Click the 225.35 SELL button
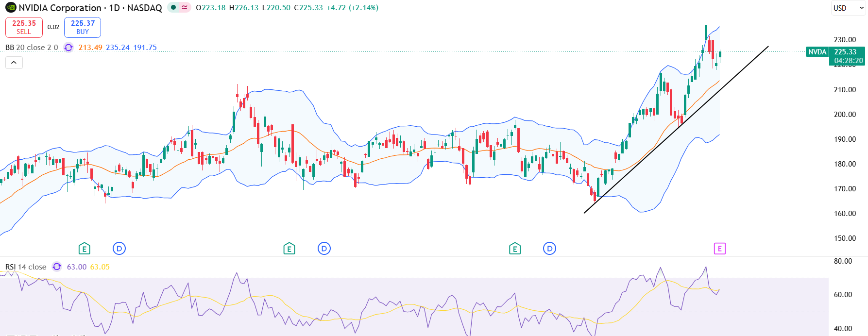The image size is (868, 336). 24,27
